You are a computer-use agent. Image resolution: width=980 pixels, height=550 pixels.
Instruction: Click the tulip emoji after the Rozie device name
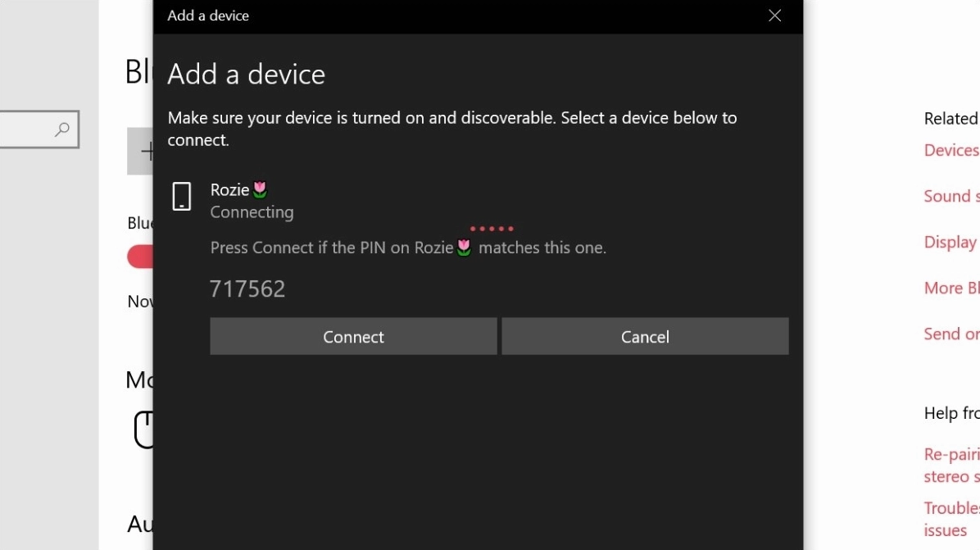260,189
